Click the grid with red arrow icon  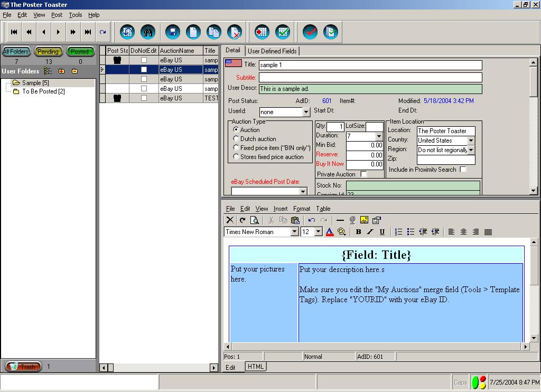(x=262, y=32)
